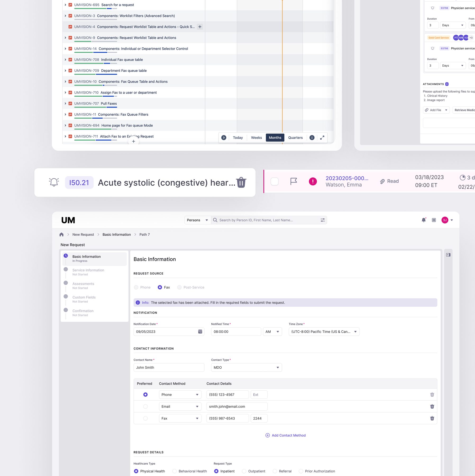This screenshot has width=475, height=476.
Task: Open search filter settings icon
Action: tap(323, 220)
